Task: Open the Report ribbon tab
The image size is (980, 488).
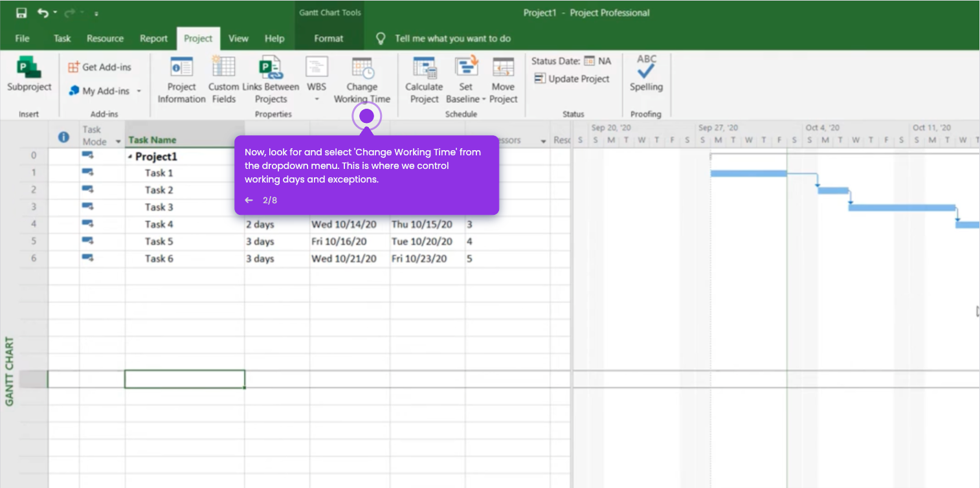Action: 153,38
